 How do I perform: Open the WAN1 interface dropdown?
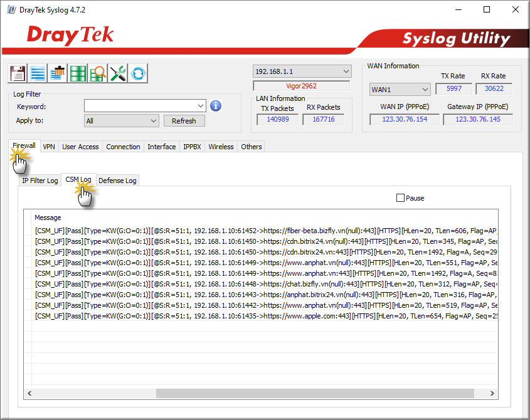(x=400, y=90)
